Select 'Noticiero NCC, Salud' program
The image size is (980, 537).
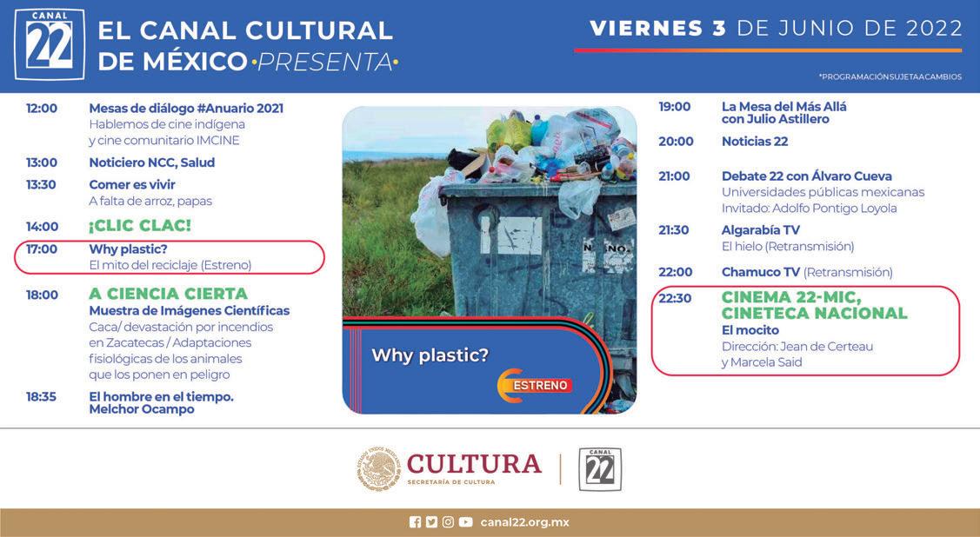(152, 162)
